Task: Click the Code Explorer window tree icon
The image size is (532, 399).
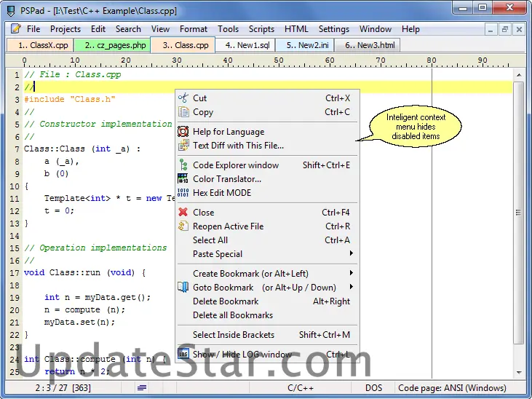Action: pos(183,165)
